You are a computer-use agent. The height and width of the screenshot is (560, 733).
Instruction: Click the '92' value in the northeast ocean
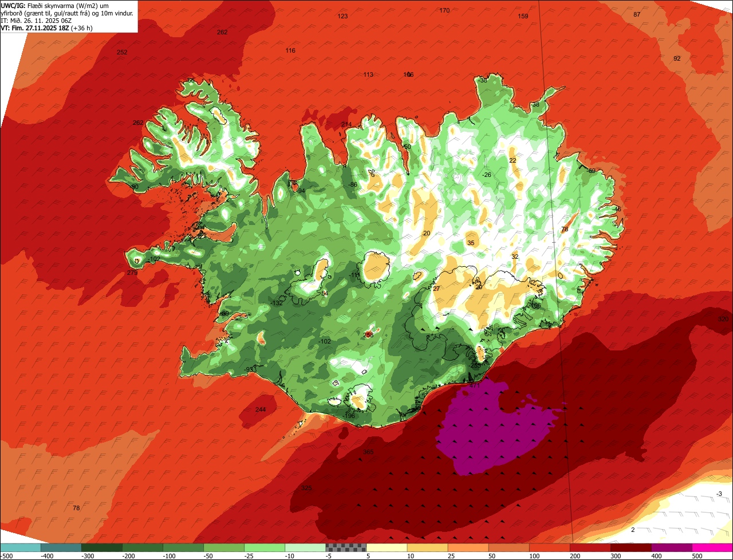pos(677,58)
